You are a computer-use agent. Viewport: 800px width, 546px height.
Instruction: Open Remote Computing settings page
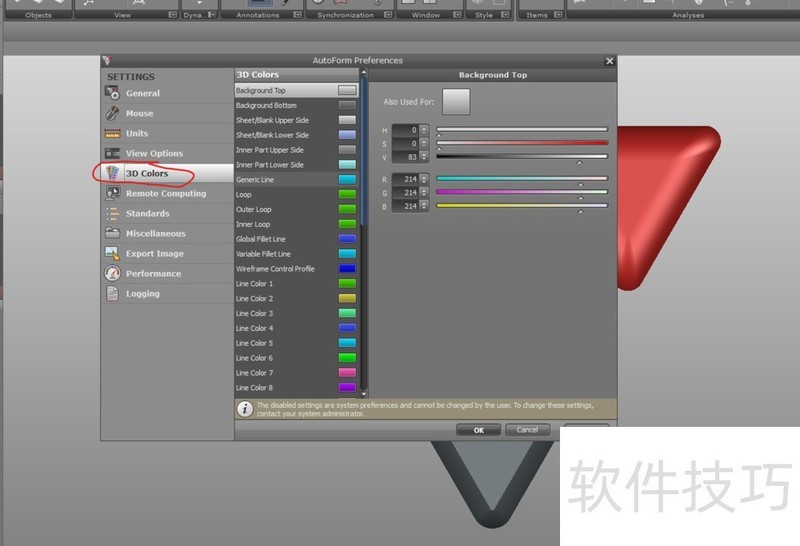coord(167,193)
